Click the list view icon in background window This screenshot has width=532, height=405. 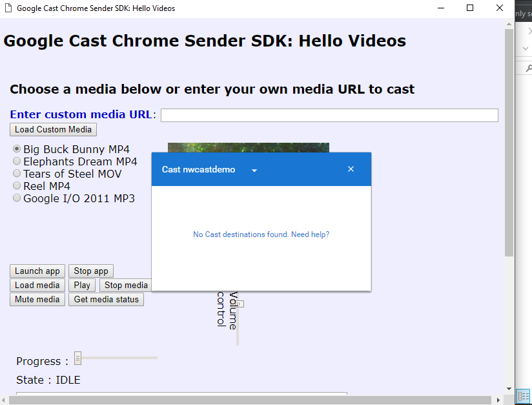(x=523, y=396)
